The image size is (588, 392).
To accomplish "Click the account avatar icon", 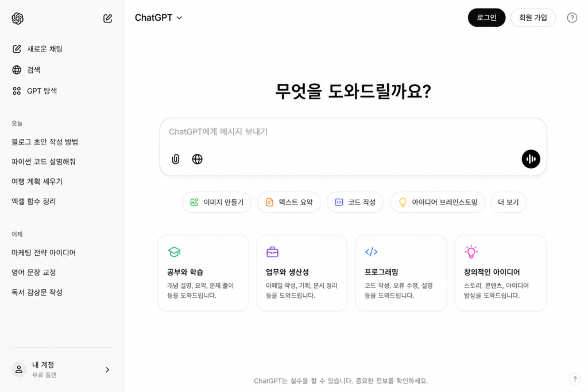I will [x=19, y=370].
